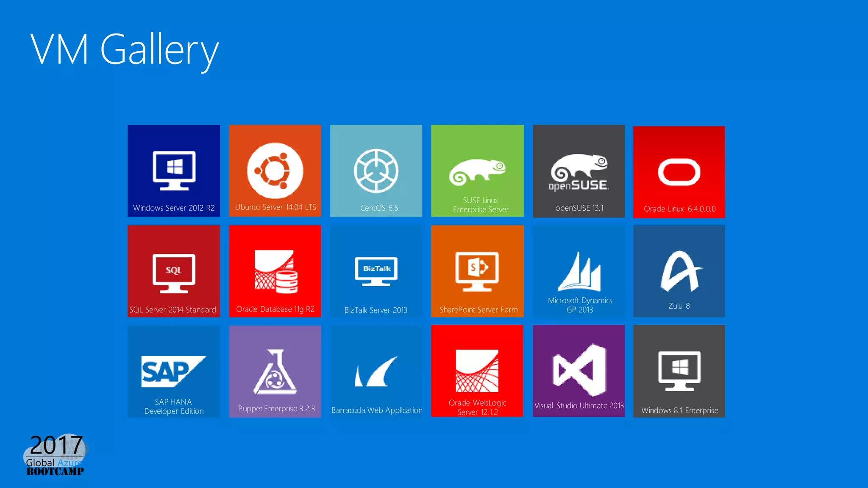Click the Microsoft Dynamics GP sails icon
The width and height of the screenshot is (868, 488).
(579, 271)
